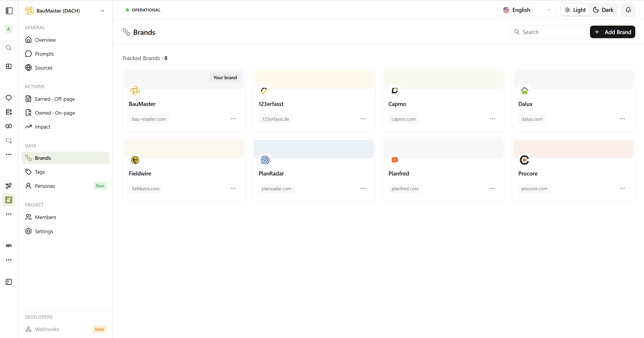The image size is (644, 338).
Task: Click the Fieldwire brand logo
Action: pos(135,160)
